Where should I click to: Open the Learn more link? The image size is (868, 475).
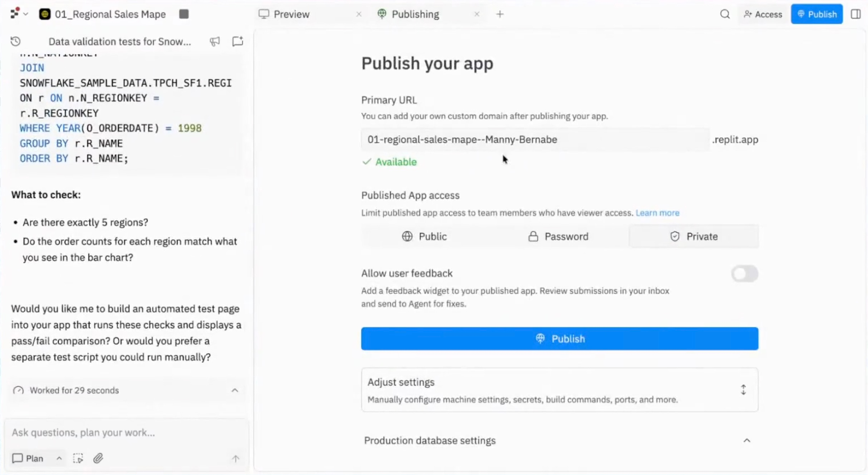[657, 213]
